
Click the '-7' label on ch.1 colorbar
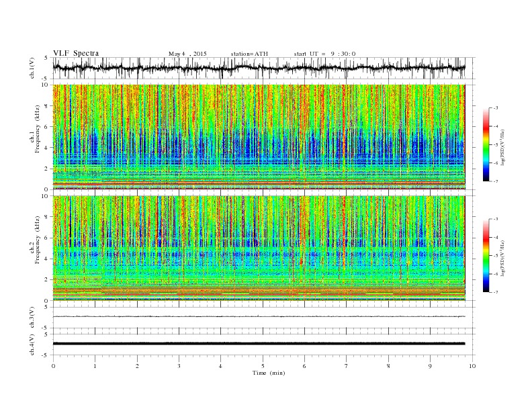[496, 181]
